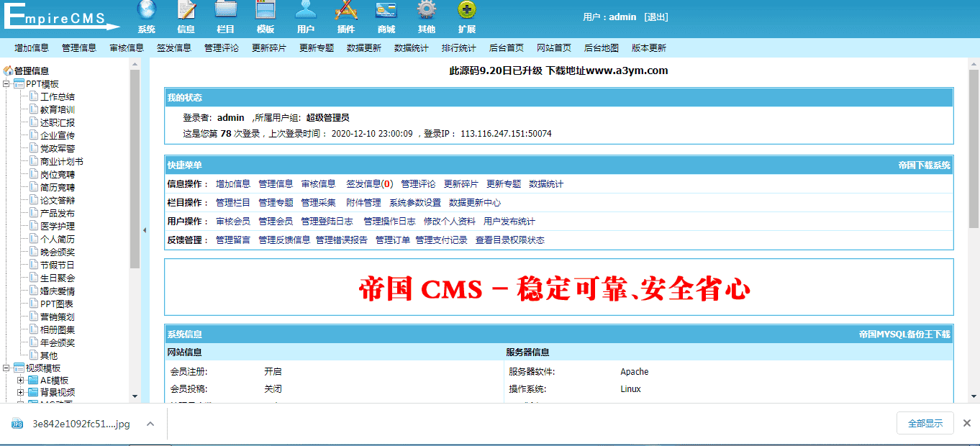Open the 插件 plugin icon
980x446 pixels.
click(346, 9)
